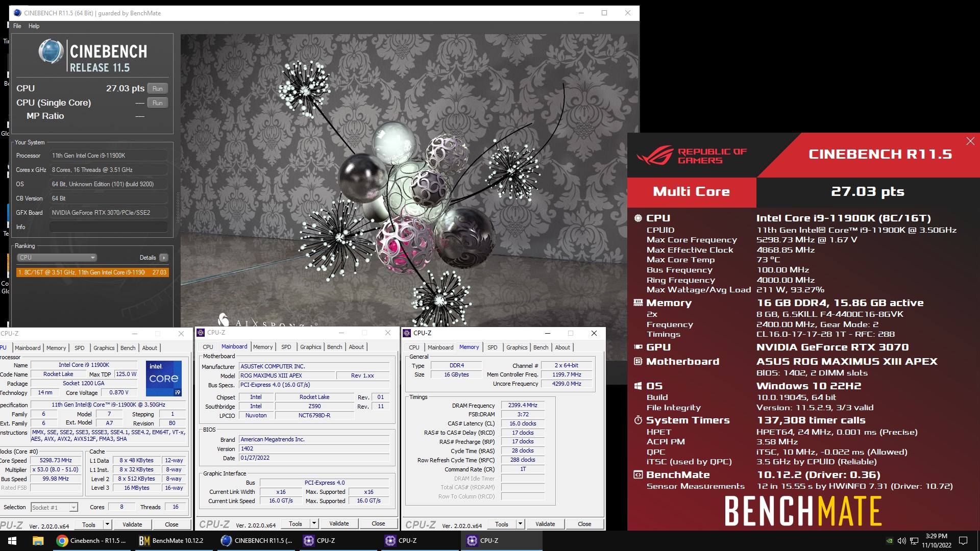Click Tools button in right CPU-Z window
Viewport: 980px width, 551px height.
[502, 524]
